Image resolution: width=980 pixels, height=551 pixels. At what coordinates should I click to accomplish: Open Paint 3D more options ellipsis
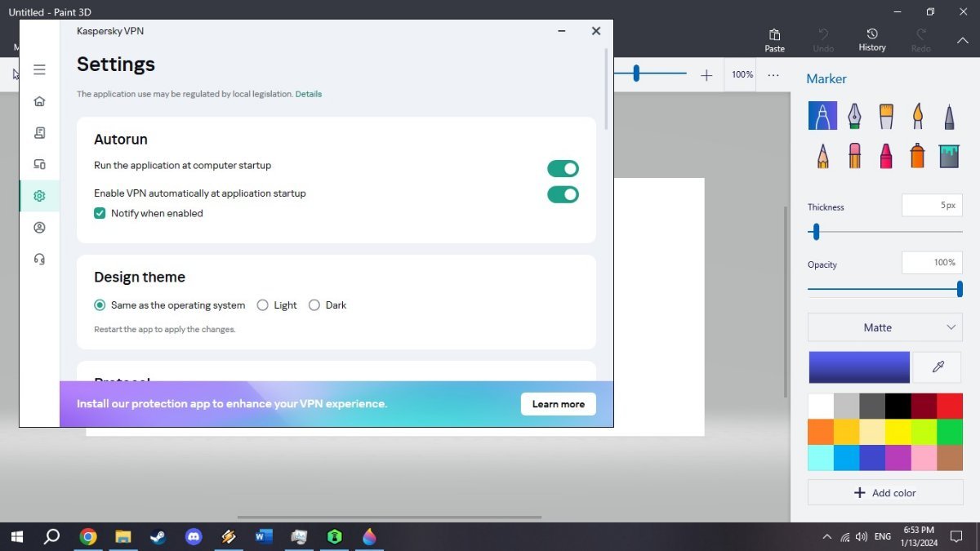[x=773, y=74]
